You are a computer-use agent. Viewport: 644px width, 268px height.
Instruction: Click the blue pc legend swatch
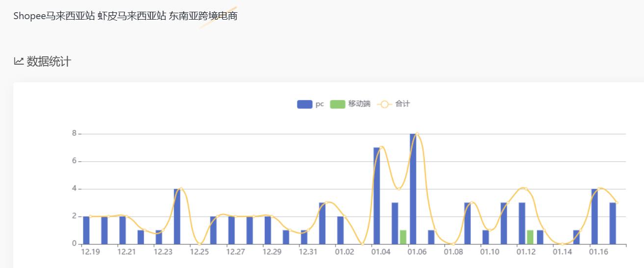(305, 104)
